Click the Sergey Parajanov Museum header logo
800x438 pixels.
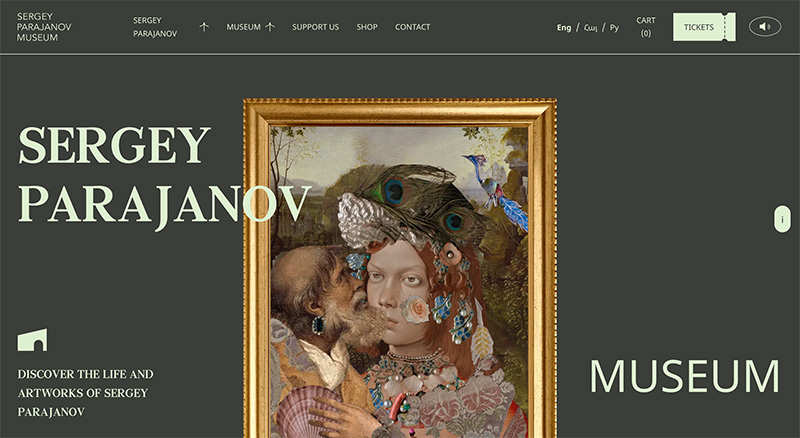point(44,27)
